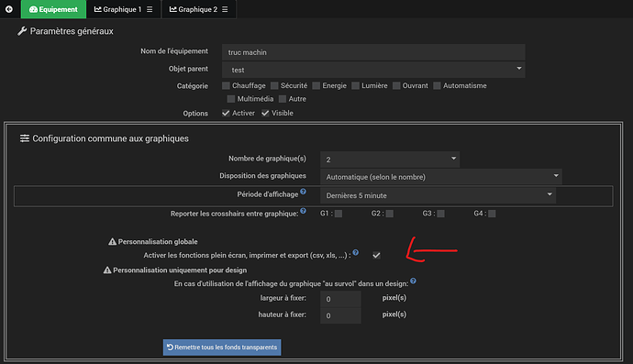
Task: Expand Disposition des graphiques dropdown
Action: [x=441, y=177]
